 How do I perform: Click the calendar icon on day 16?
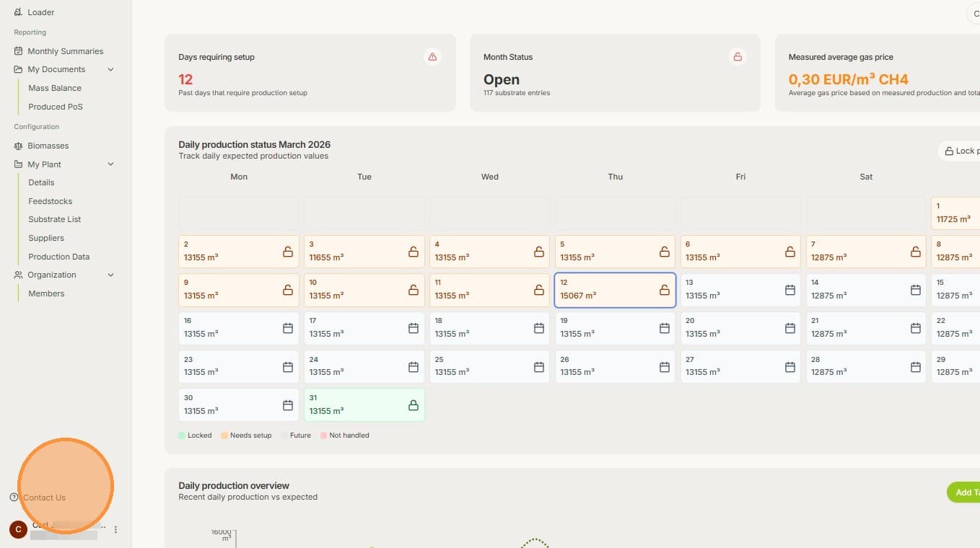(x=288, y=328)
